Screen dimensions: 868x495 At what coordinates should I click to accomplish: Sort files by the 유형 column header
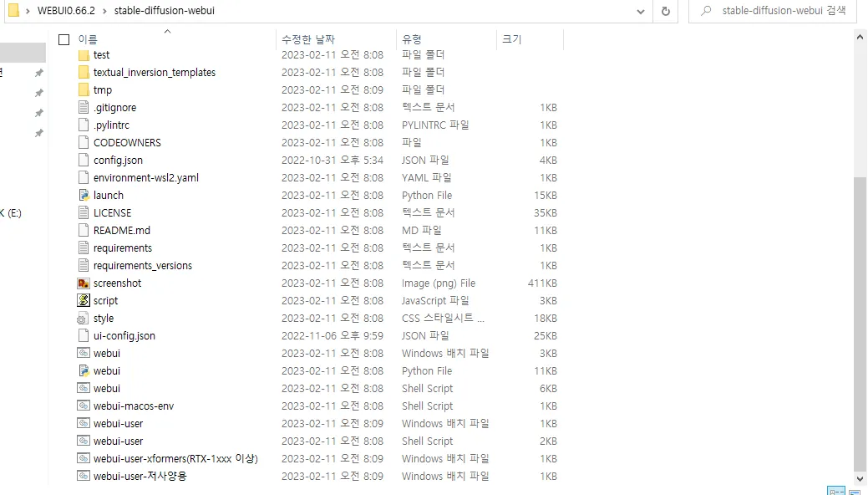click(x=412, y=39)
